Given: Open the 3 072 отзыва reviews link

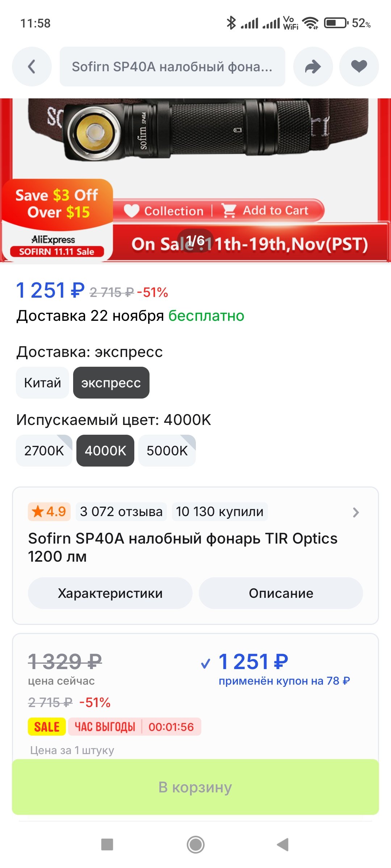Looking at the screenshot, I should point(121,511).
